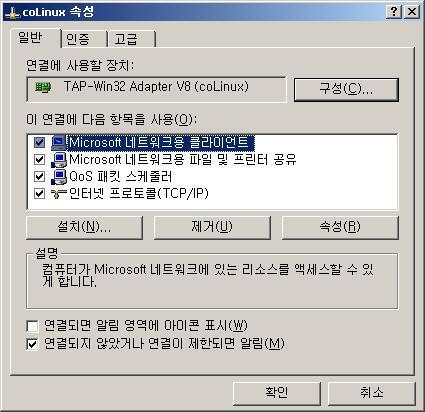
Task: Click the question mark help button
Action: [x=393, y=12]
